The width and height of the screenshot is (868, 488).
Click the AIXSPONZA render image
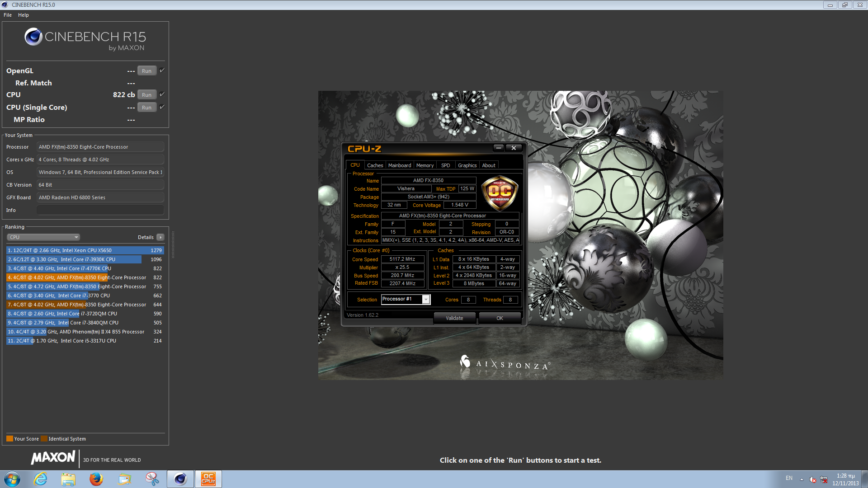(520, 235)
